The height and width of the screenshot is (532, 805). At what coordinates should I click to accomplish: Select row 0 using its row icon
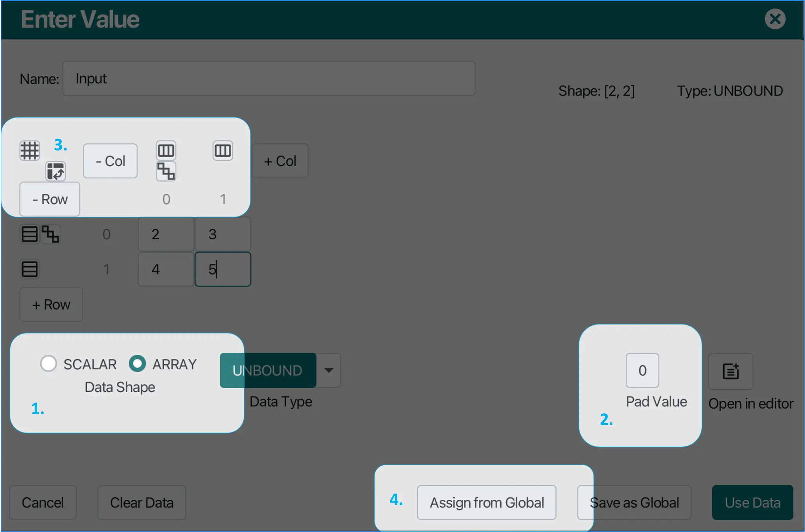point(29,234)
